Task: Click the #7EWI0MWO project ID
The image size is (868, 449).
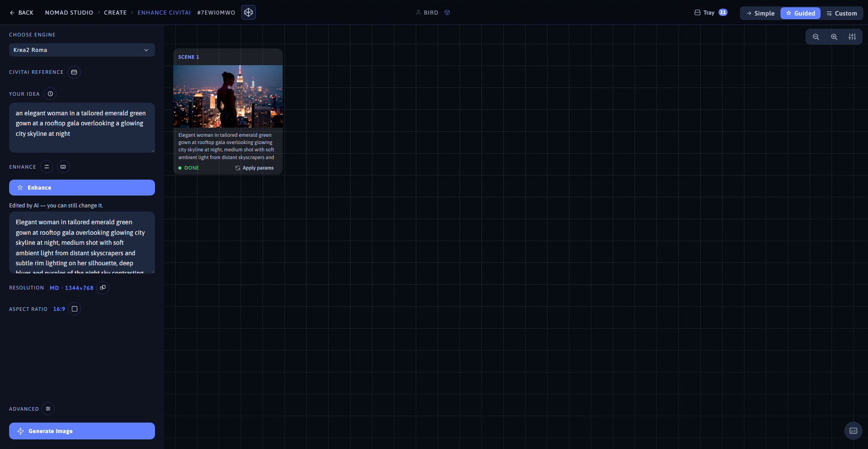Action: click(216, 13)
